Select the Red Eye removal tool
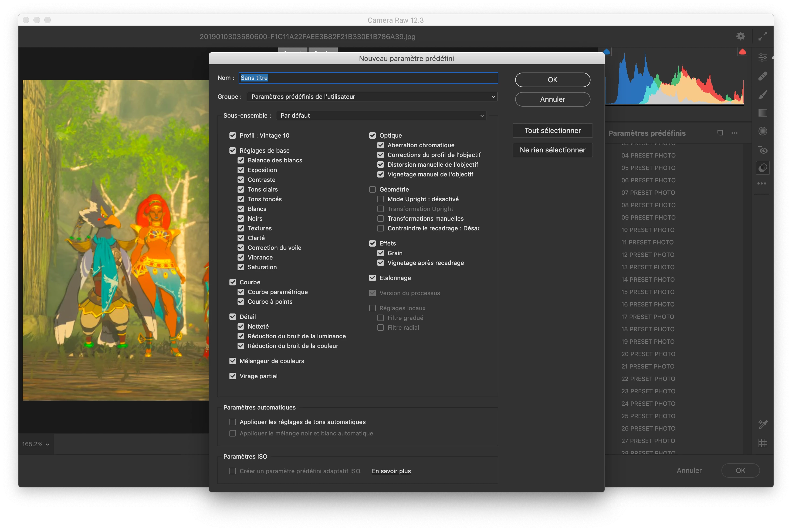Image resolution: width=792 pixels, height=532 pixels. point(763,150)
